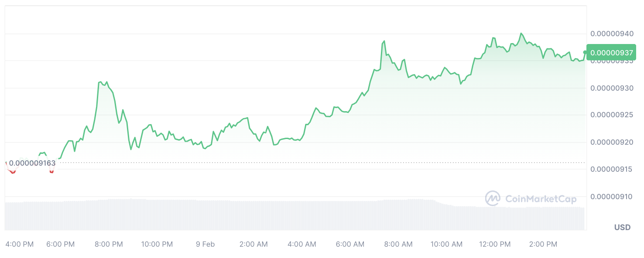Click the 0.00000920 price axis label
The height and width of the screenshot is (258, 644).
[611, 142]
